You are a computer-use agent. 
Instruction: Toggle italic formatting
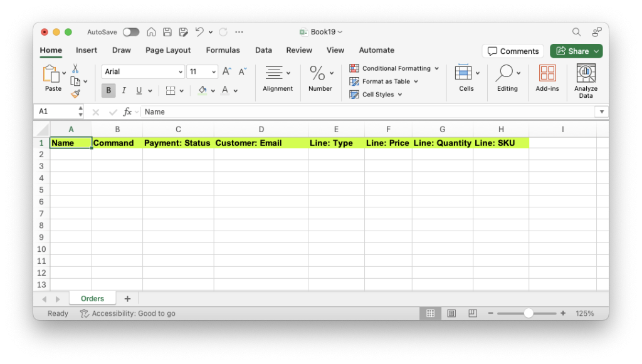pyautogui.click(x=124, y=90)
